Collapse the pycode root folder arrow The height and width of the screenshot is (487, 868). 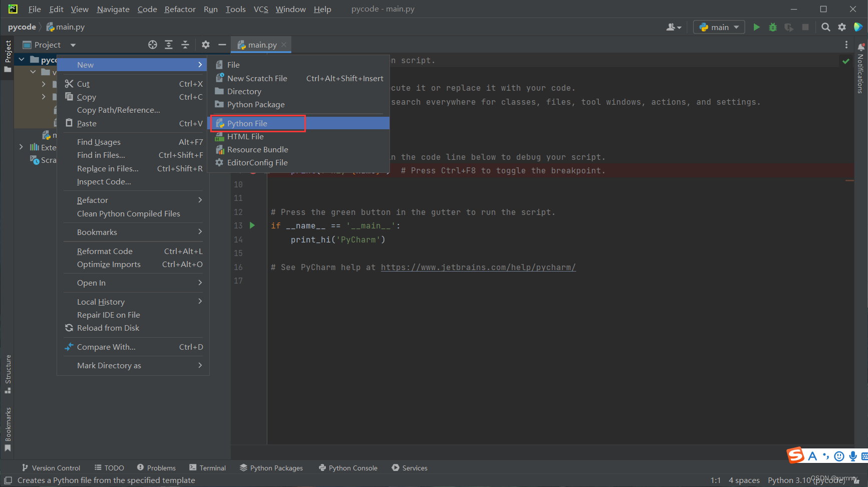click(x=22, y=60)
